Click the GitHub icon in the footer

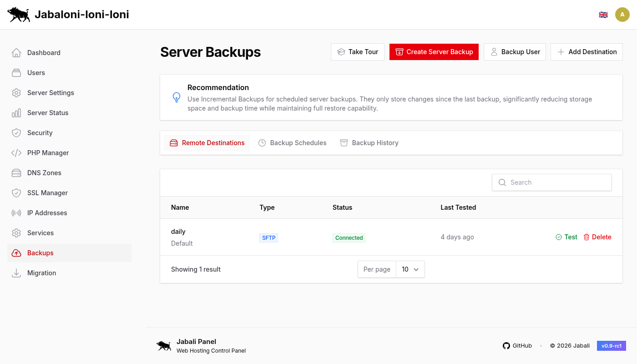[506, 345]
